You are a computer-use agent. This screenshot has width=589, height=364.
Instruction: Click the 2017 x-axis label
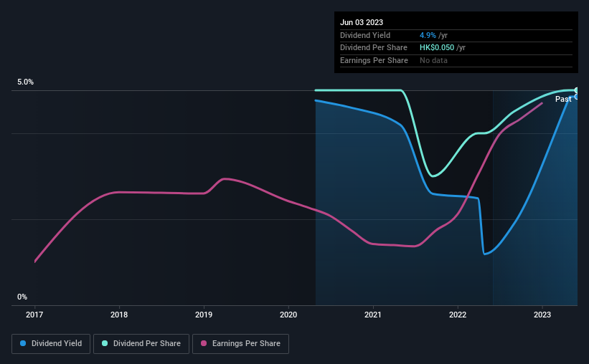click(x=34, y=315)
